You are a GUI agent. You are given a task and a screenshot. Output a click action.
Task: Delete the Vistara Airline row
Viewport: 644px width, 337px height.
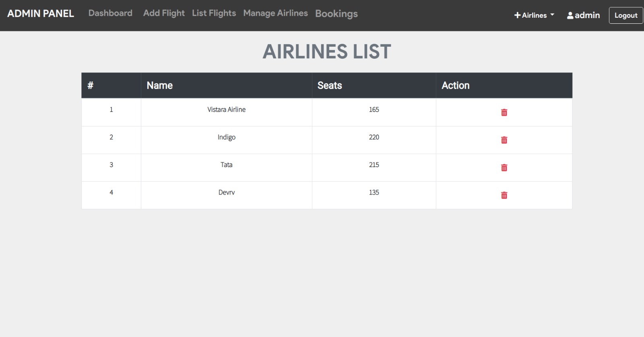click(504, 112)
